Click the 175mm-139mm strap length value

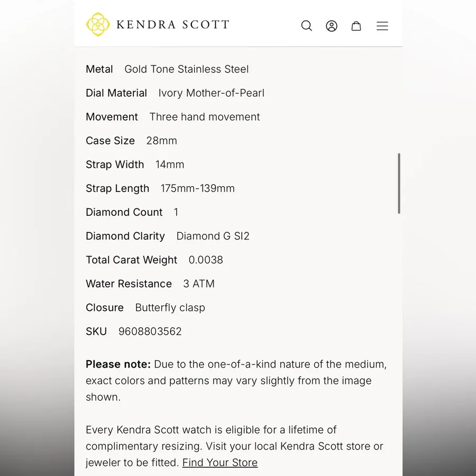(x=198, y=188)
